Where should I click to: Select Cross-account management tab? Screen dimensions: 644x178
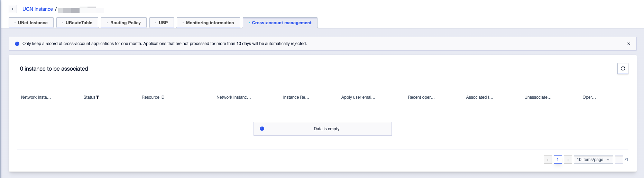click(x=280, y=23)
